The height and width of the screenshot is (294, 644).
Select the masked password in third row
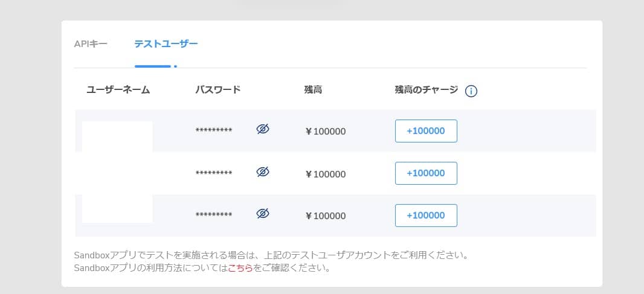point(214,215)
